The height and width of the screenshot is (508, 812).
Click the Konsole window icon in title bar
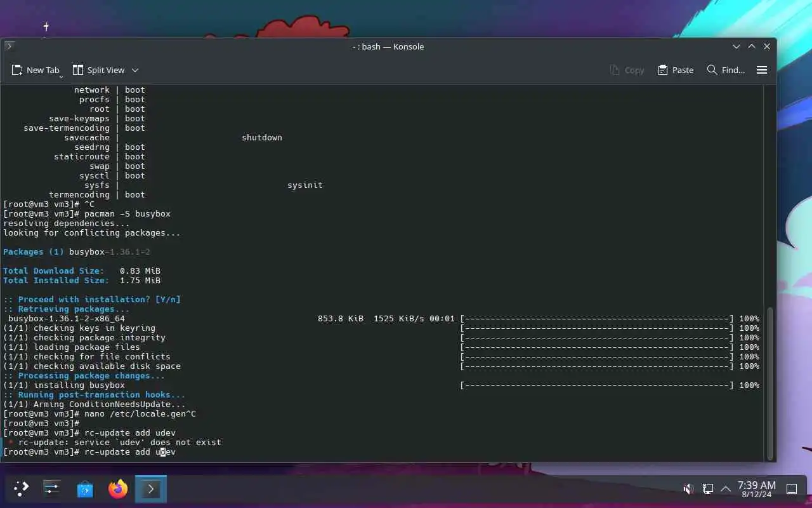point(10,46)
